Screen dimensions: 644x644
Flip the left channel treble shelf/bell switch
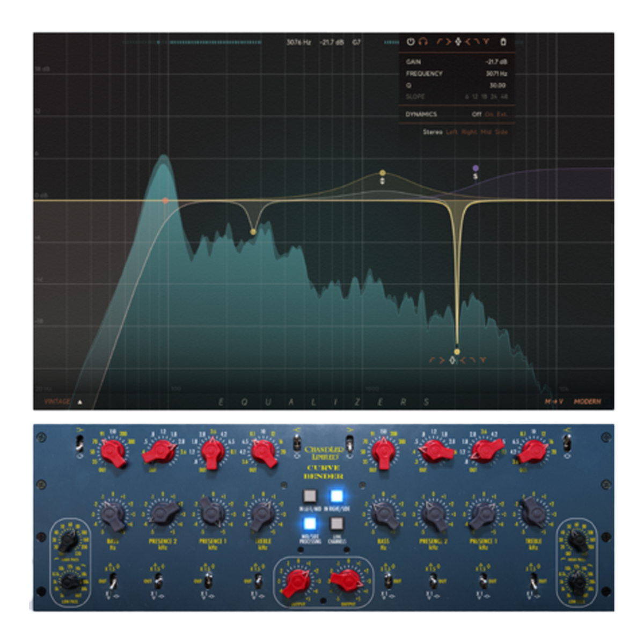coord(296,444)
